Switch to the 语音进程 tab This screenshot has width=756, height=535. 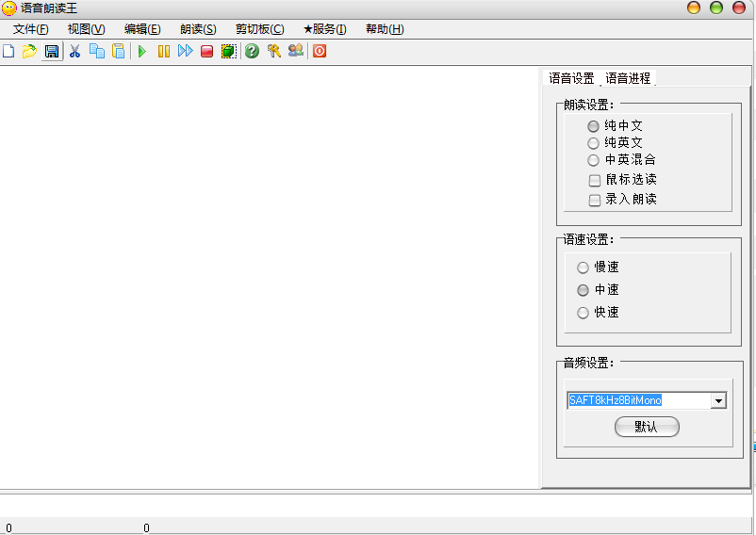coord(627,78)
